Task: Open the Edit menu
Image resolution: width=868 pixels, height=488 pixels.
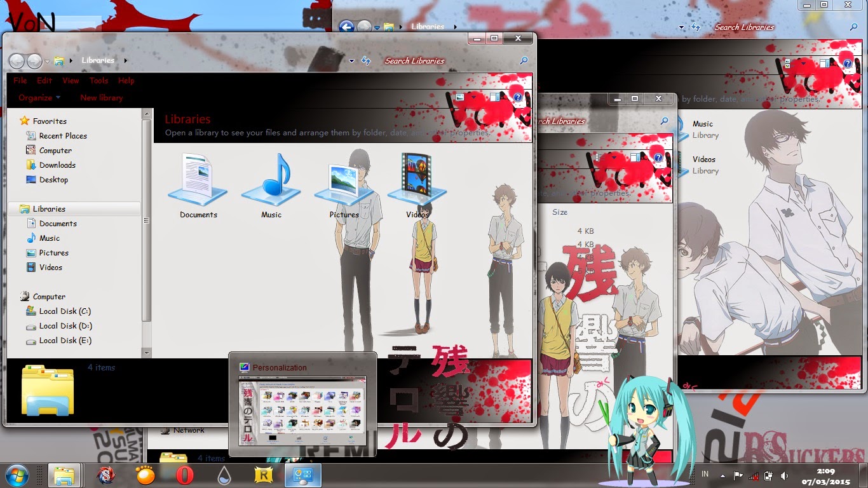Action: click(44, 81)
